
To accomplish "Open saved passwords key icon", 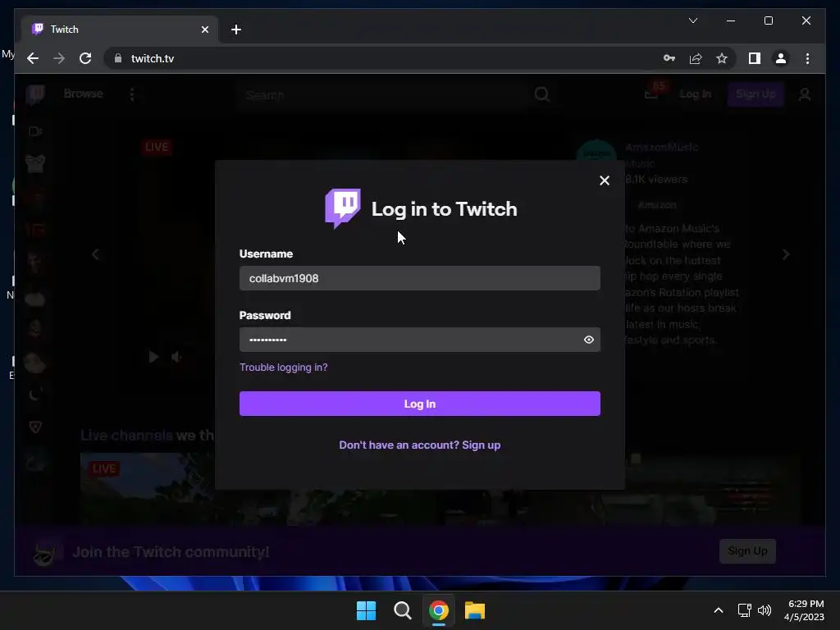I will point(669,58).
